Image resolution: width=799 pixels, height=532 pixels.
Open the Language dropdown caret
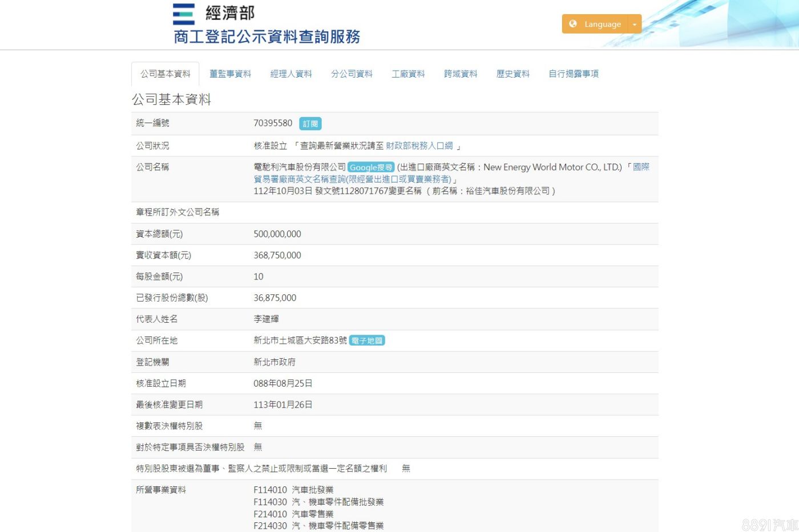(x=635, y=25)
